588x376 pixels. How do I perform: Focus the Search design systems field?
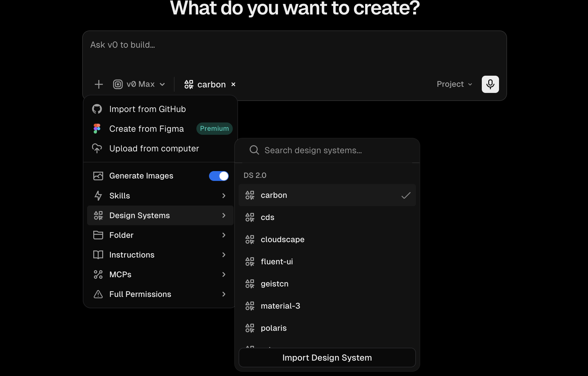(327, 150)
